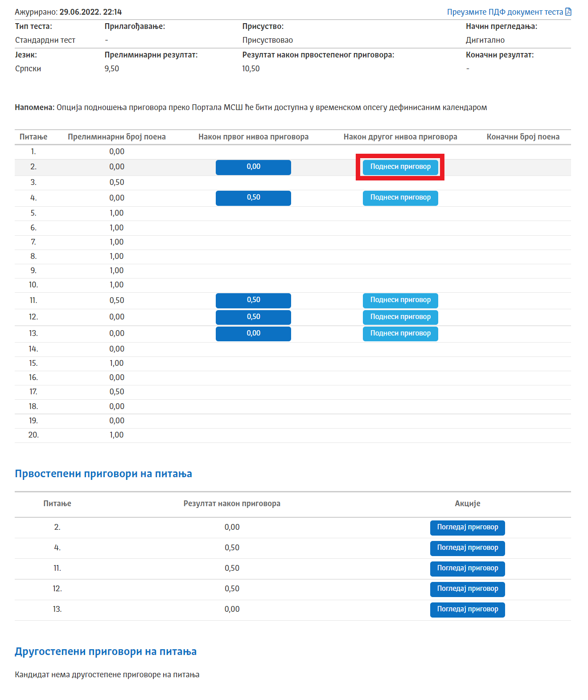
Task: Select the 'Кандидат нема другостепене приговоре' message
Action: coord(107,675)
